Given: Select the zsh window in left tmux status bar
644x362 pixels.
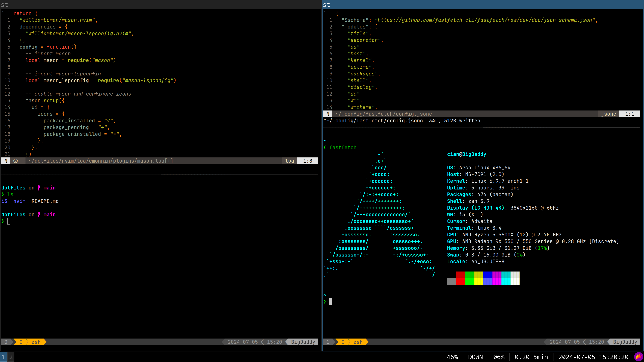Looking at the screenshot, I should point(36,342).
